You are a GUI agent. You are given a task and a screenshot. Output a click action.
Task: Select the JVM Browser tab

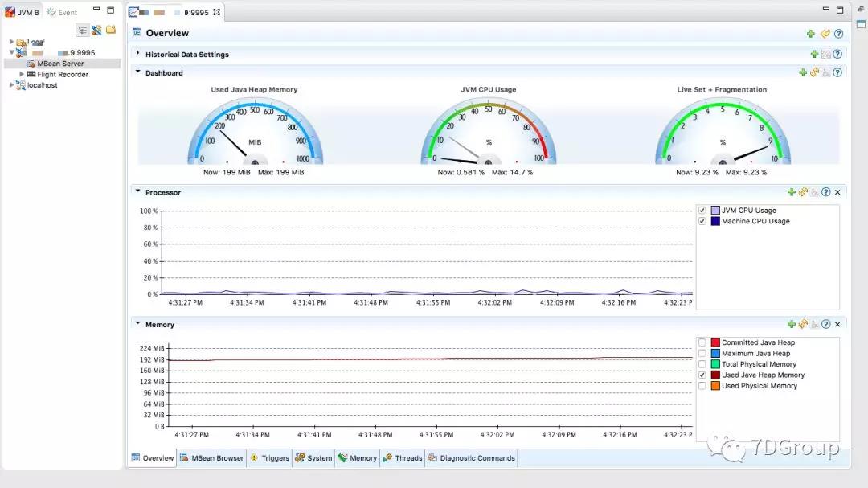click(23, 12)
